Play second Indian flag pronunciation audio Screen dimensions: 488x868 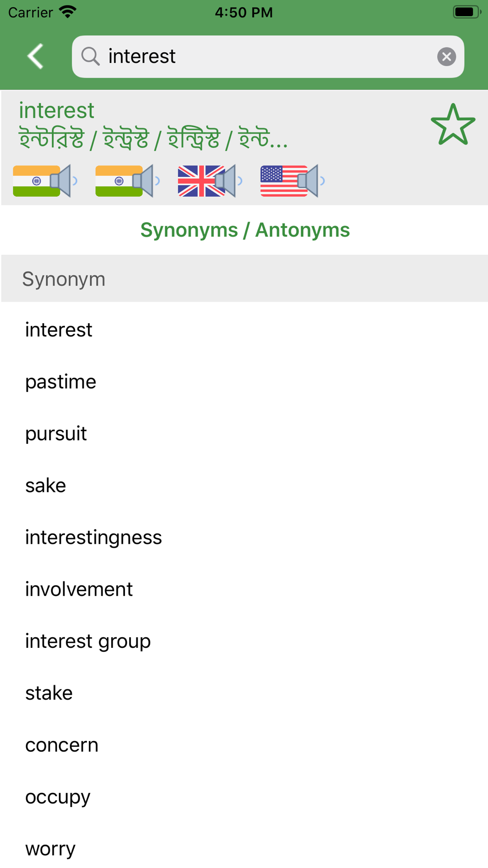pyautogui.click(x=127, y=181)
